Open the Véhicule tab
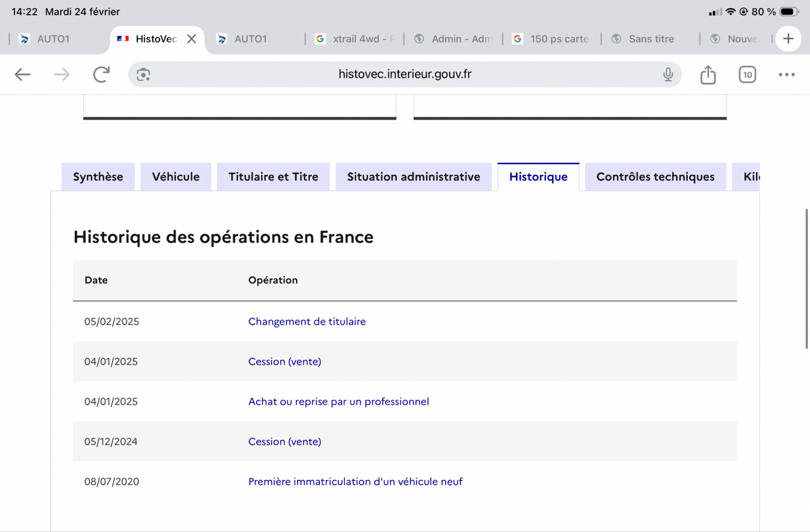Screen dimensions: 810x532 pos(175,177)
